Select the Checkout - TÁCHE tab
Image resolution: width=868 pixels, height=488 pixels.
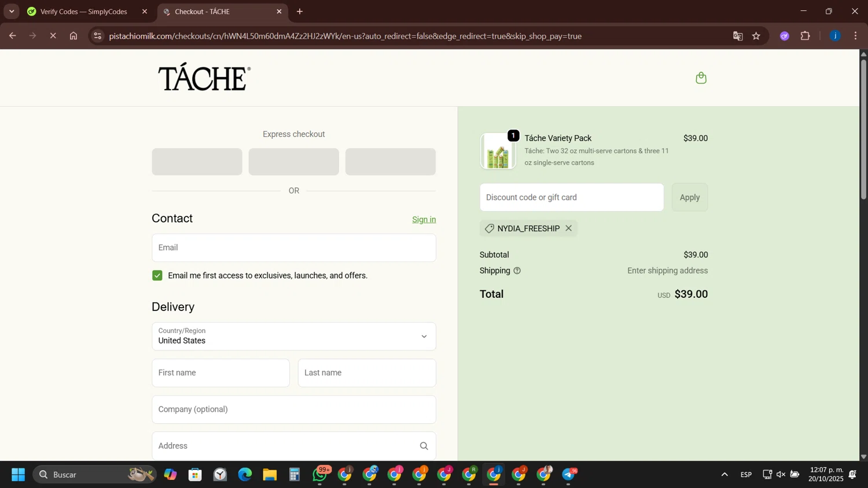click(222, 12)
